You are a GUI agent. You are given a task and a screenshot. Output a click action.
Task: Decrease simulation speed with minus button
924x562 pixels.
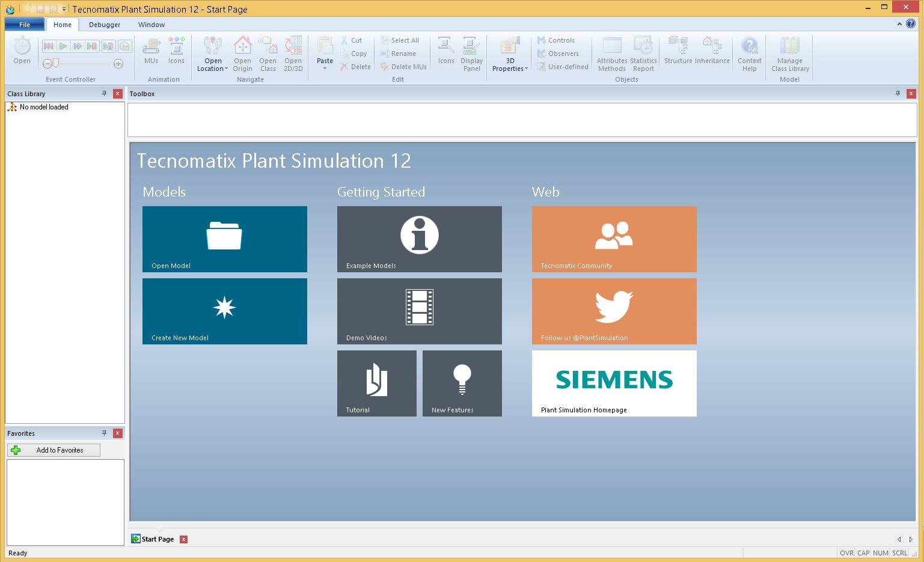(x=47, y=63)
